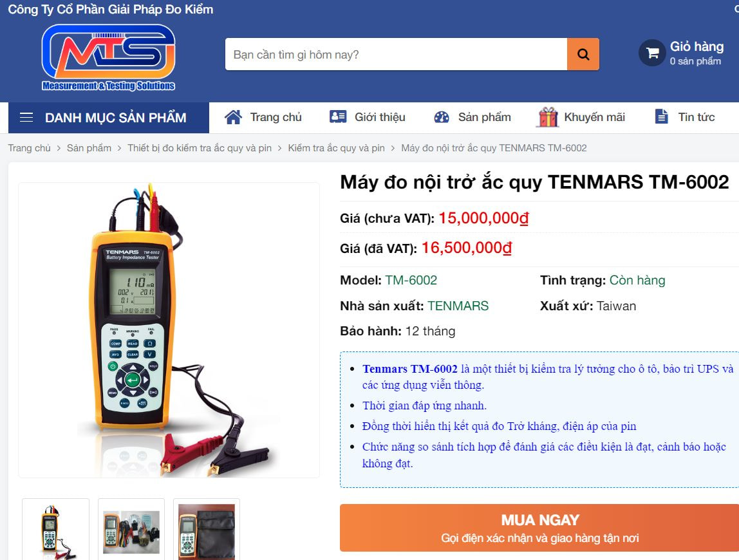Click the house icon for Trang chủ
Image resolution: width=739 pixels, height=560 pixels.
(x=233, y=117)
